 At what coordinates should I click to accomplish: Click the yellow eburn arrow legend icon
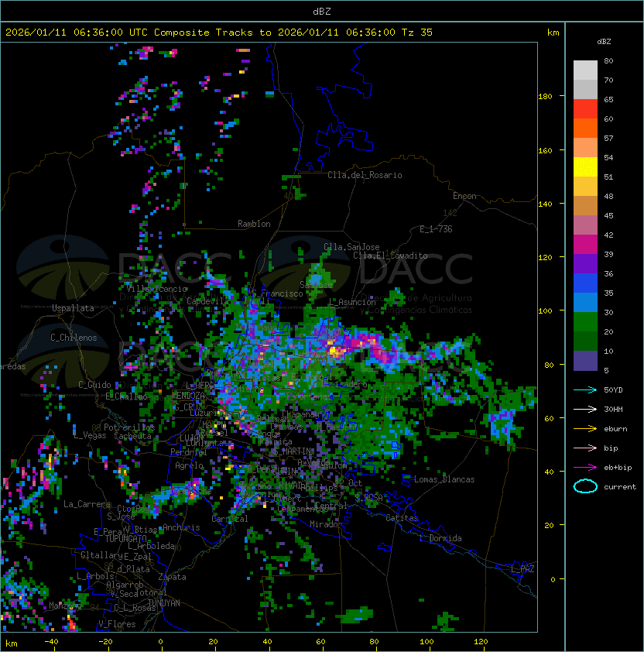(585, 429)
